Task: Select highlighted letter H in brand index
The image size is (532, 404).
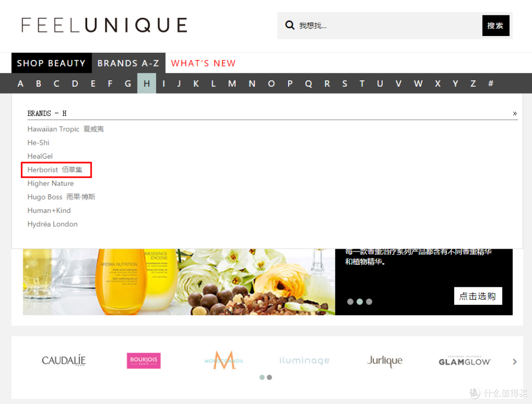Action: [147, 83]
